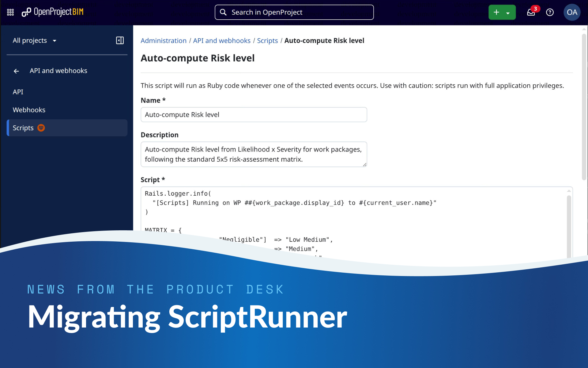This screenshot has width=588, height=368.
Task: Click the script editor scrollbar
Action: pyautogui.click(x=569, y=227)
